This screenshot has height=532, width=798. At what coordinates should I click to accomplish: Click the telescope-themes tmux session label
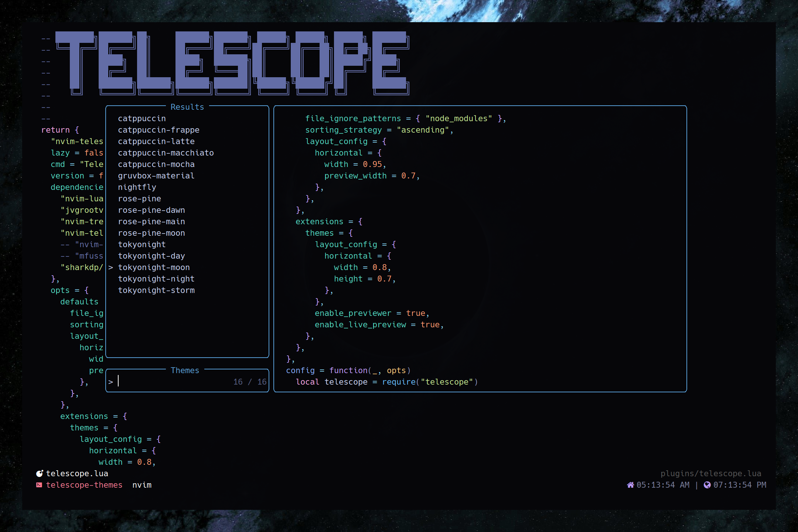[84, 485]
